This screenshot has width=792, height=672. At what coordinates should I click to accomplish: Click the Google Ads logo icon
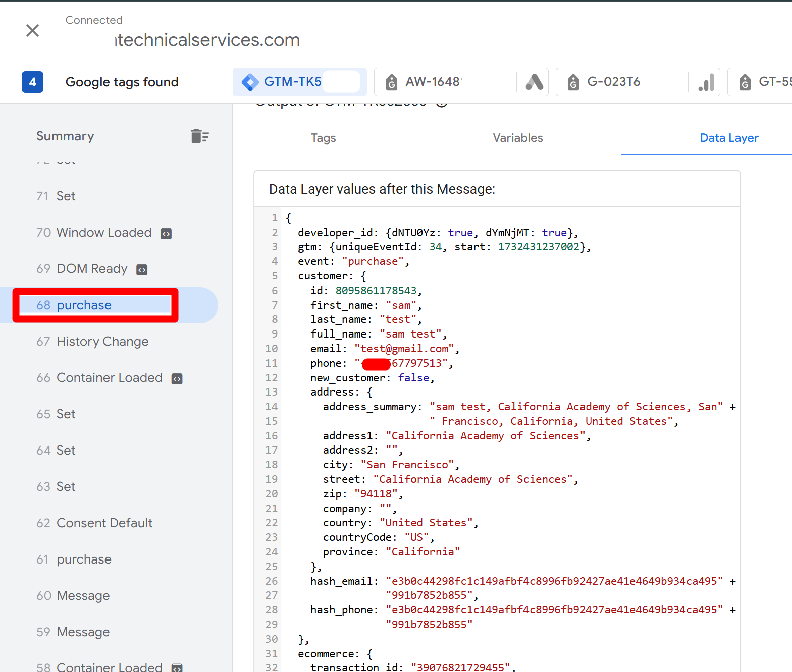coord(534,82)
